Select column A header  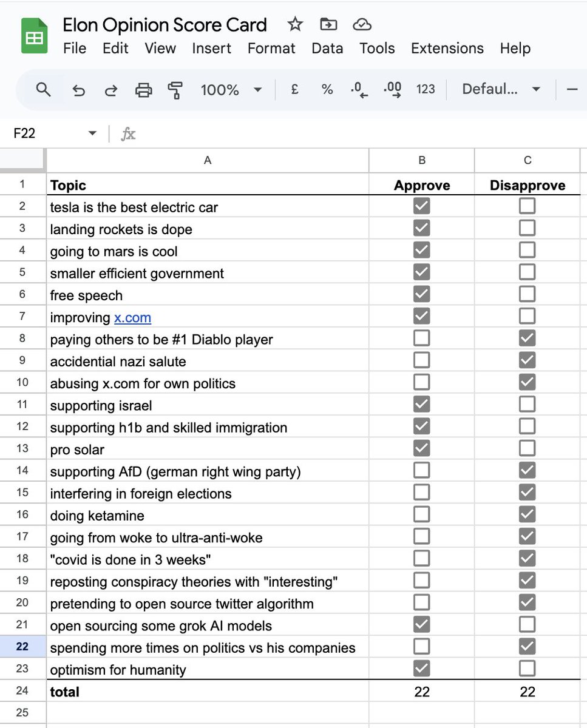pyautogui.click(x=208, y=161)
